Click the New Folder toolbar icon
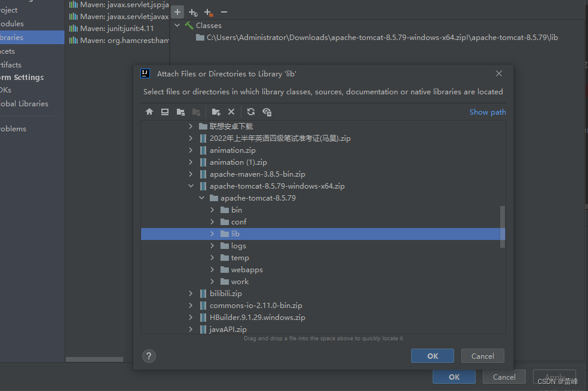The height and width of the screenshot is (391, 588). point(216,112)
